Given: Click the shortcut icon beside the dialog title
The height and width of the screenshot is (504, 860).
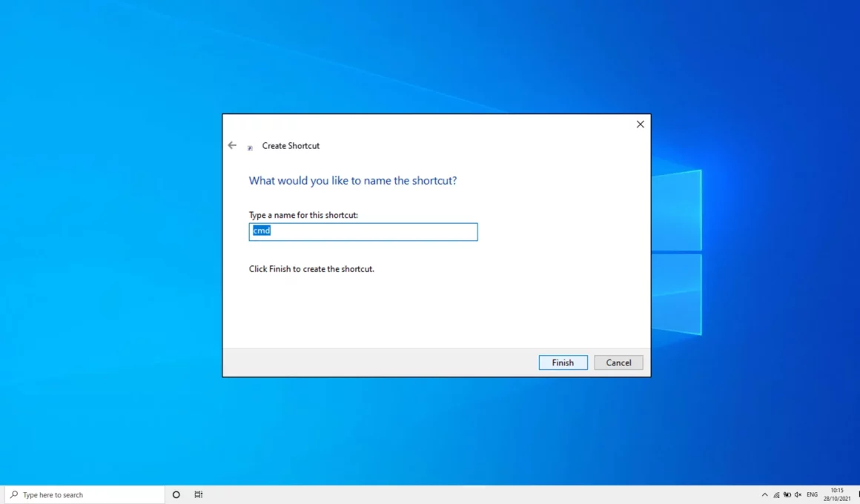Looking at the screenshot, I should 250,147.
